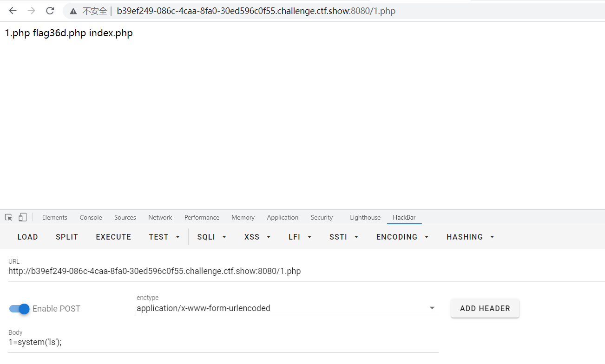
Task: Click the EXECUTE button in HackBar
Action: pyautogui.click(x=113, y=237)
